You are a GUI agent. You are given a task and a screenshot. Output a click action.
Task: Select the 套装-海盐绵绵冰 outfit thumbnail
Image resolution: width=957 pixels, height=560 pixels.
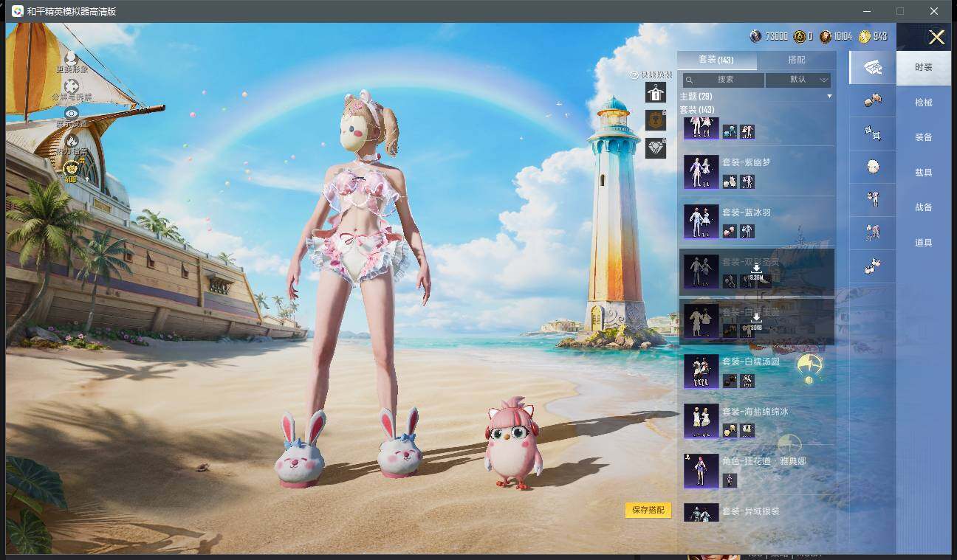tap(701, 421)
